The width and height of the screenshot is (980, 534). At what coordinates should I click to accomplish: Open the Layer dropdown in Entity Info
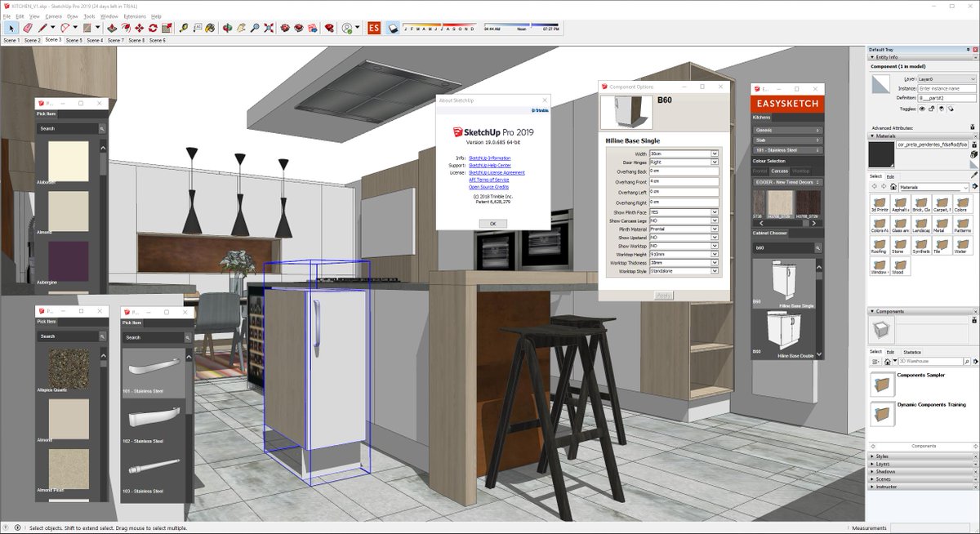[x=947, y=79]
